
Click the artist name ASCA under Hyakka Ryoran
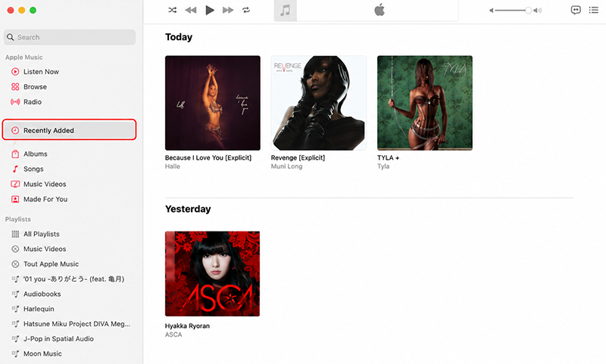(x=173, y=334)
